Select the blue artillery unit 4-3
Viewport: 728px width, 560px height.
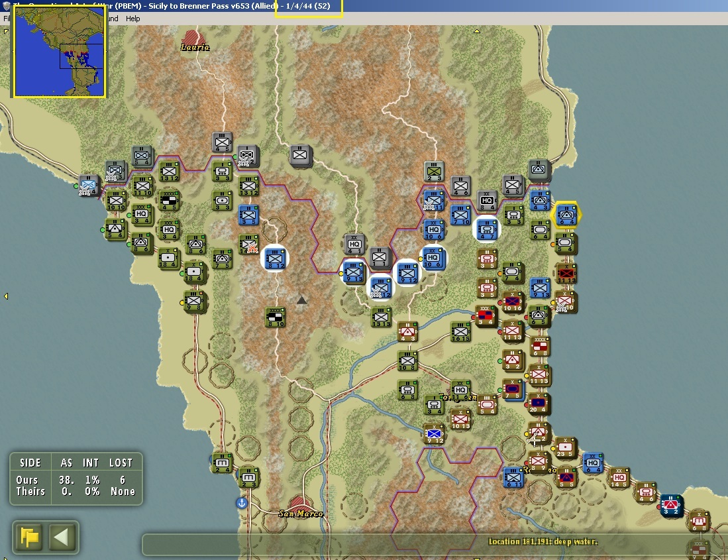(x=540, y=200)
